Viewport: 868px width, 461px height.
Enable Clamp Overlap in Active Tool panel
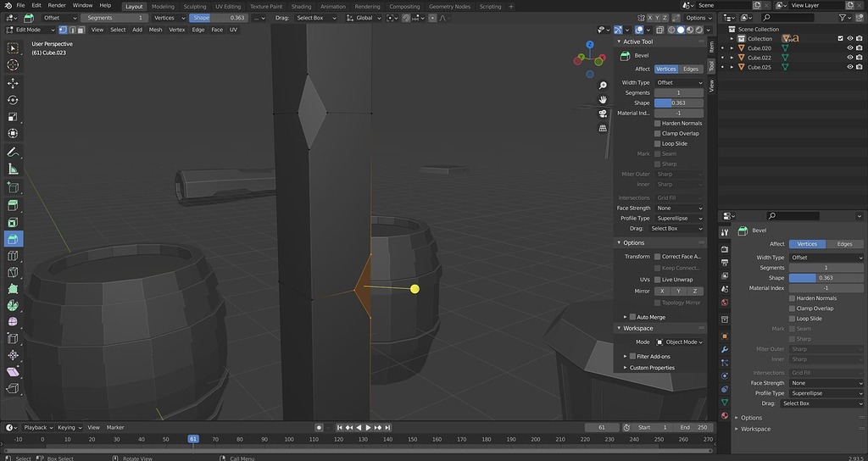pyautogui.click(x=658, y=133)
